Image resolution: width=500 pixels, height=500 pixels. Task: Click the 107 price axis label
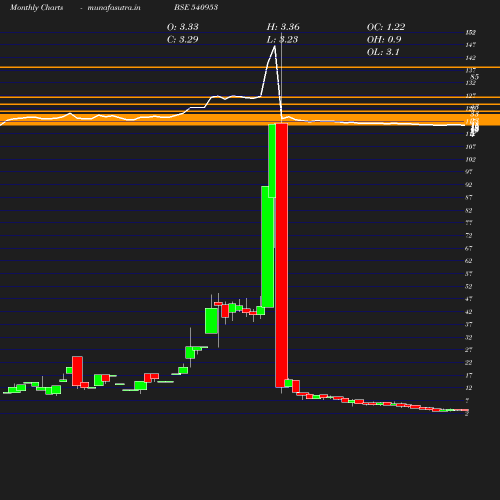471,147
